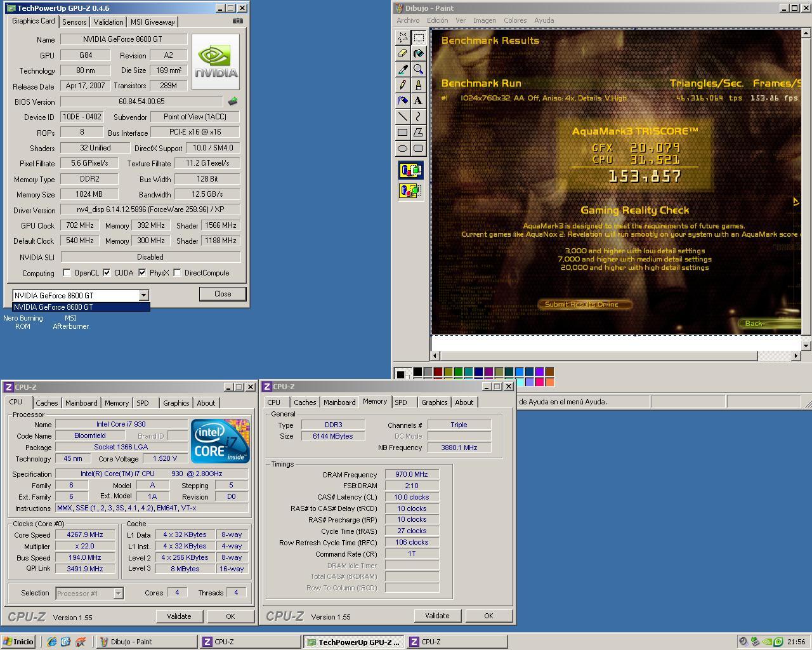Choose the Brush tool in Paint
The image size is (812, 650).
(418, 85)
